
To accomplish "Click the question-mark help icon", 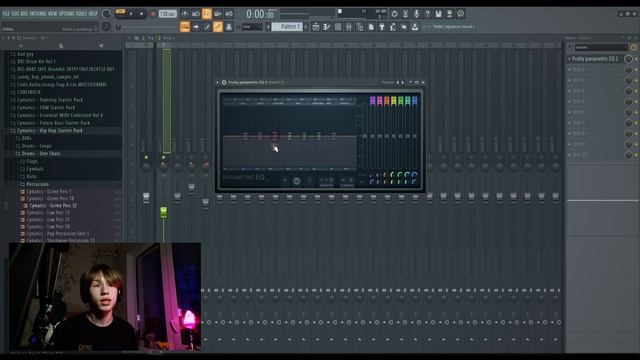I will click(427, 14).
